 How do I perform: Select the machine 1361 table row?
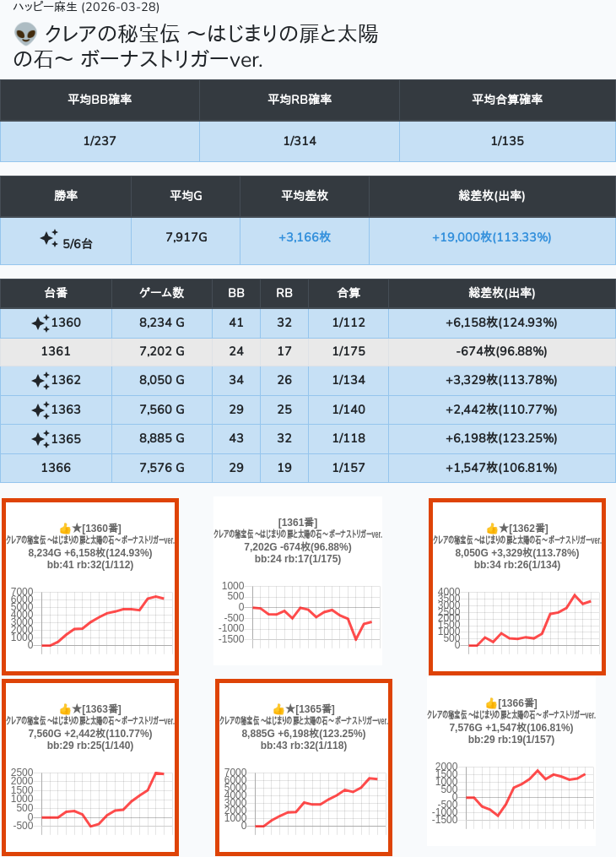(308, 351)
